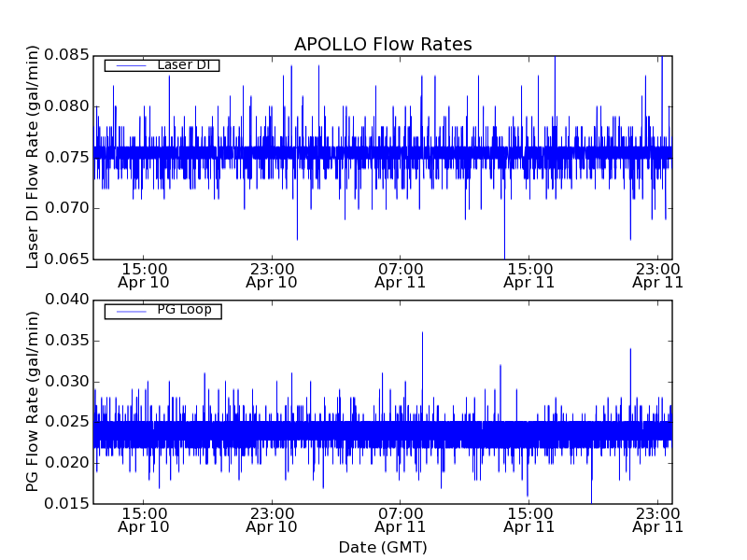Click '07:00 Apr 11' under Laser DI plot
This screenshot has height=560, width=747.
(401, 275)
